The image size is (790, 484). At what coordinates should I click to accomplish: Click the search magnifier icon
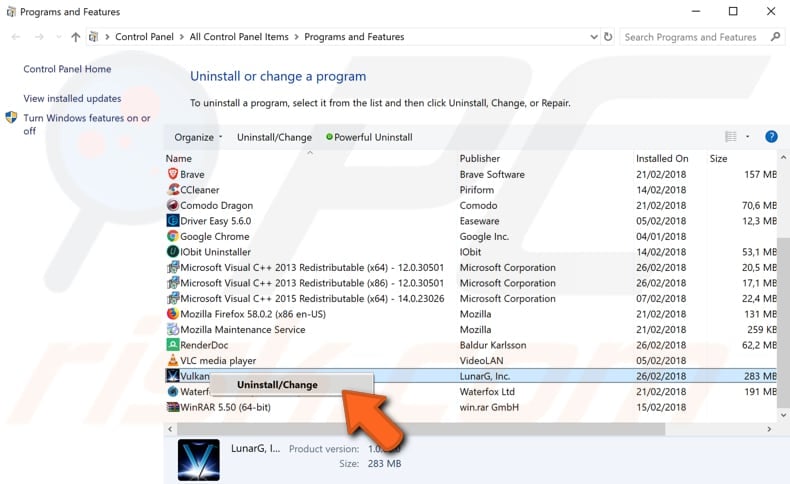775,37
